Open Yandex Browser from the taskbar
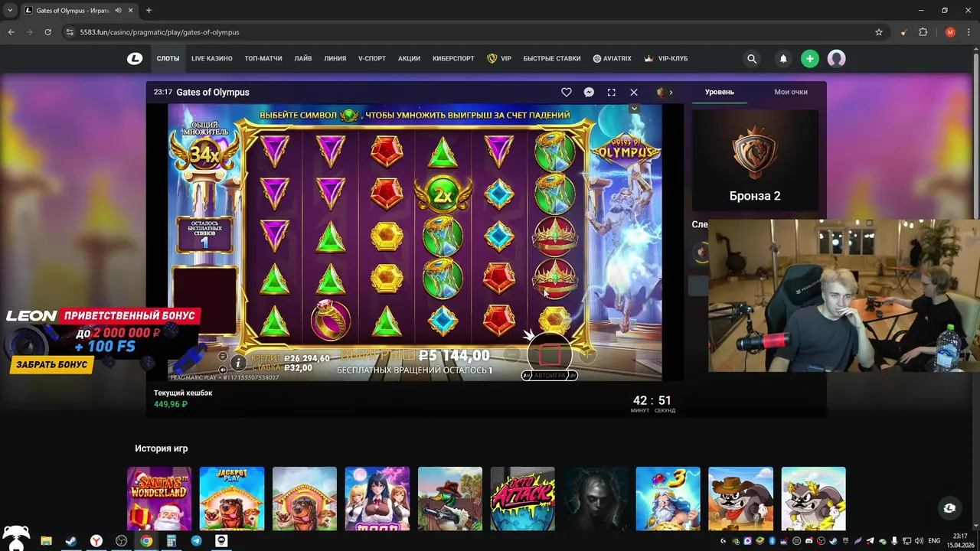 pos(96,541)
